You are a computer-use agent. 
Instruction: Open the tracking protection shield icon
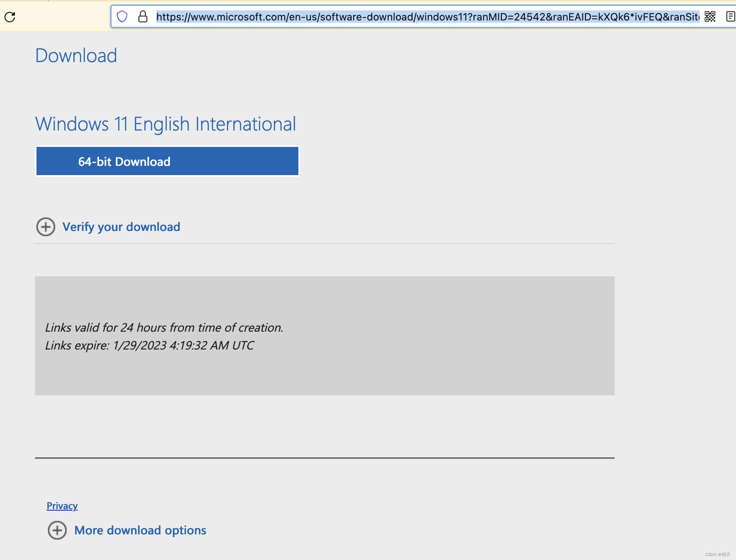click(x=122, y=17)
